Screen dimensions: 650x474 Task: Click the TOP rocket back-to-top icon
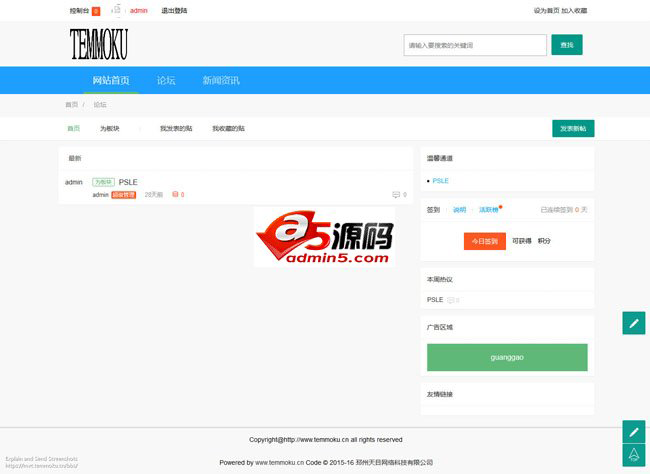click(633, 455)
